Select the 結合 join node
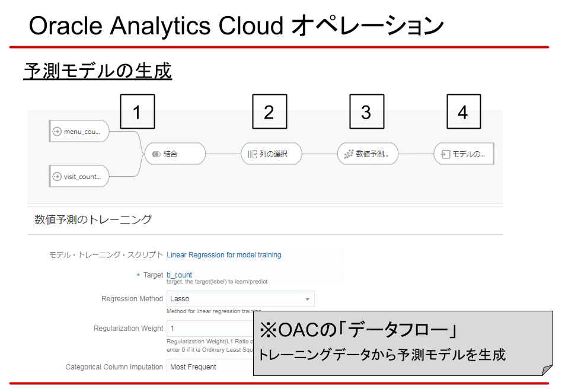Viewport: 562px width, 392px height. point(175,154)
